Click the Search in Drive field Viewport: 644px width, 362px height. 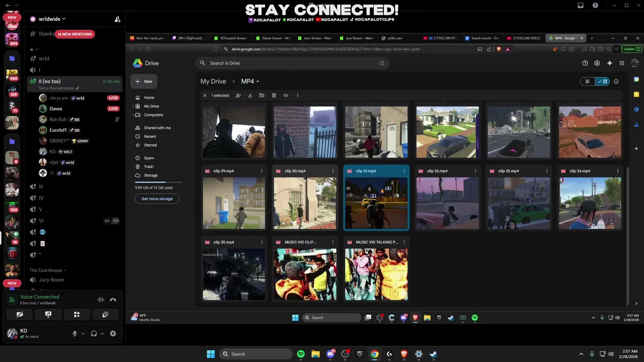click(292, 63)
